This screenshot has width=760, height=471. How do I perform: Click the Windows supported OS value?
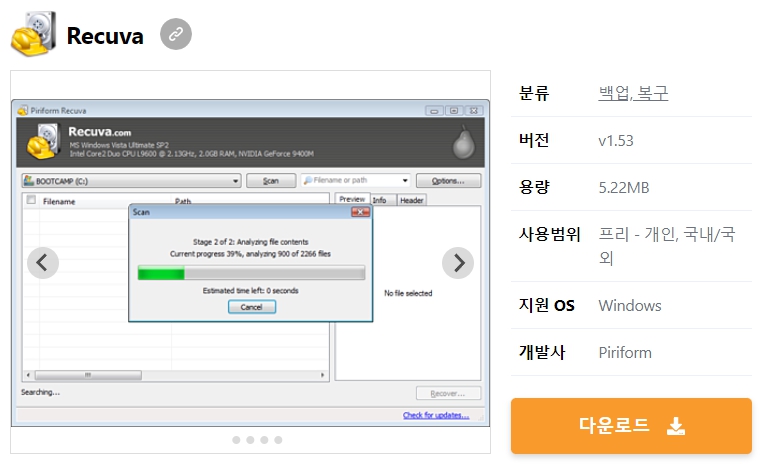coord(630,306)
